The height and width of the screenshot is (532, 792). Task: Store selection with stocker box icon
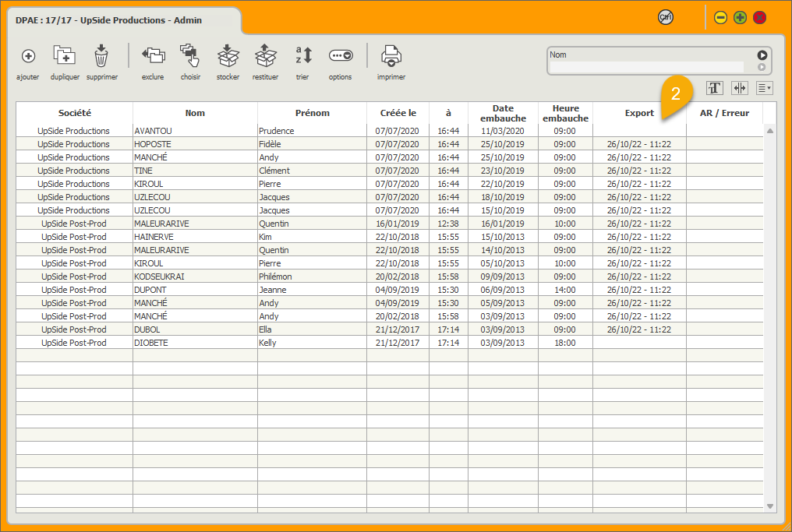pyautogui.click(x=228, y=55)
